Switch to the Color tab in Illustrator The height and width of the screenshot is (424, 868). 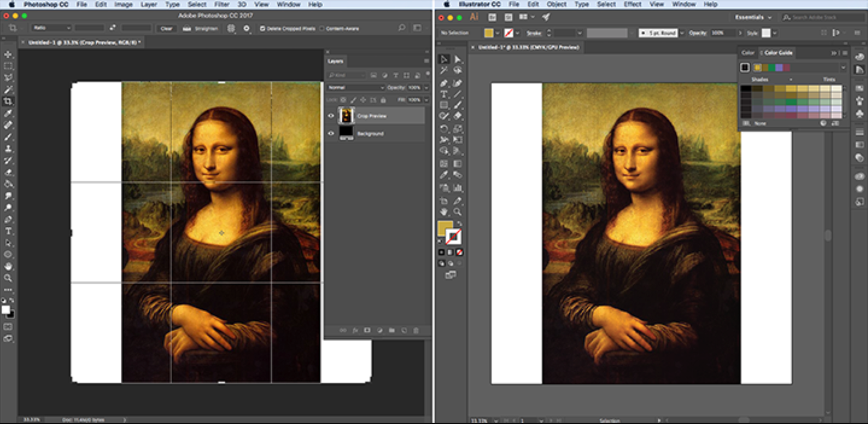pos(748,53)
